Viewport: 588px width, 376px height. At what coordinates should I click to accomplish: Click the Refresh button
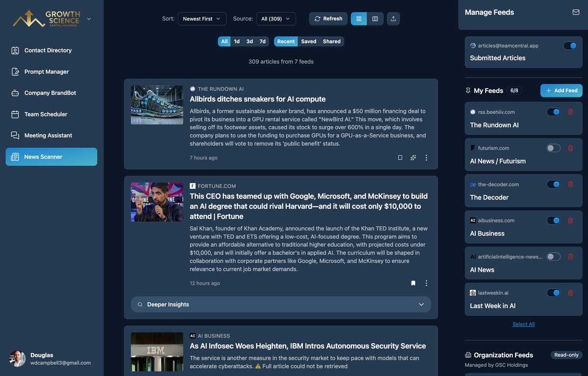[328, 19]
